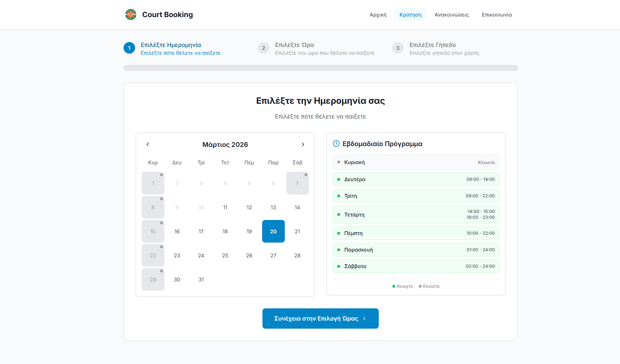The width and height of the screenshot is (620, 364).
Task: Select March 11 in calendar
Action: click(225, 207)
